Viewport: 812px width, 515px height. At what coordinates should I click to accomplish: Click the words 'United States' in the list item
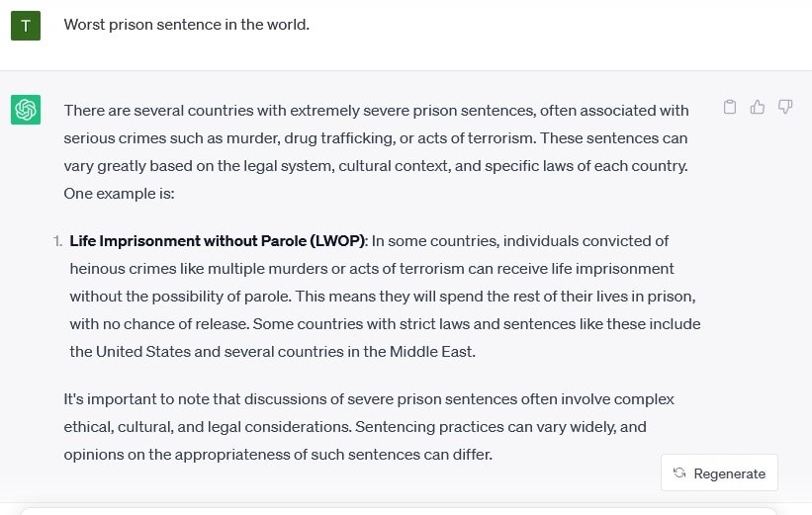(143, 352)
